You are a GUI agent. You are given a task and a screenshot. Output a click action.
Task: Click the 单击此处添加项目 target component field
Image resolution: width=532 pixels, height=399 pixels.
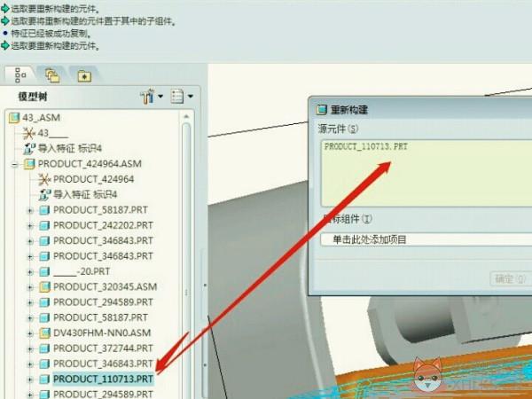click(x=426, y=240)
